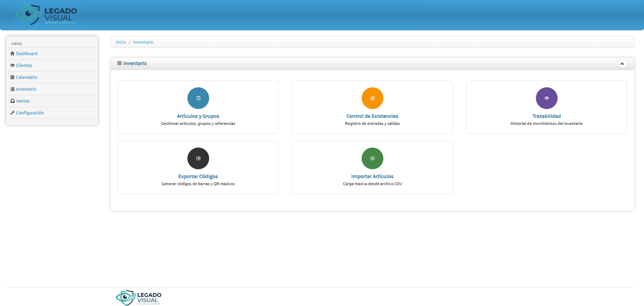Click the Inventario breadcrumb link
644x306 pixels.
coord(143,42)
